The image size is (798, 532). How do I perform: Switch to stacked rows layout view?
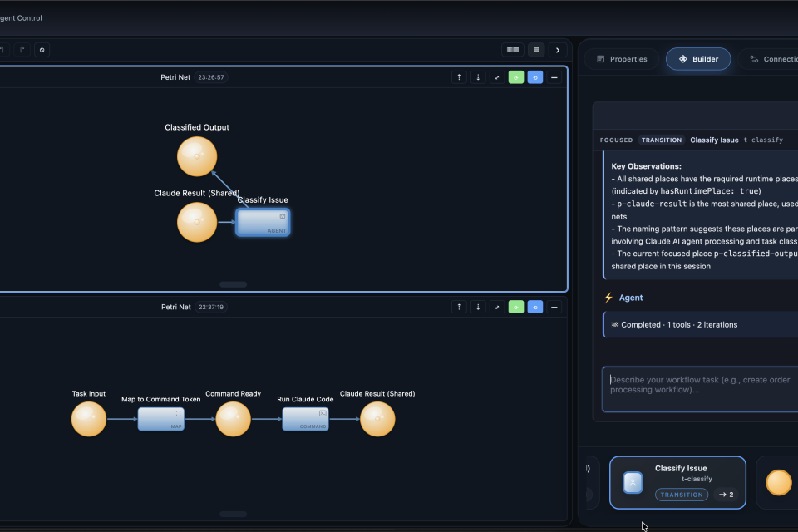[536, 50]
